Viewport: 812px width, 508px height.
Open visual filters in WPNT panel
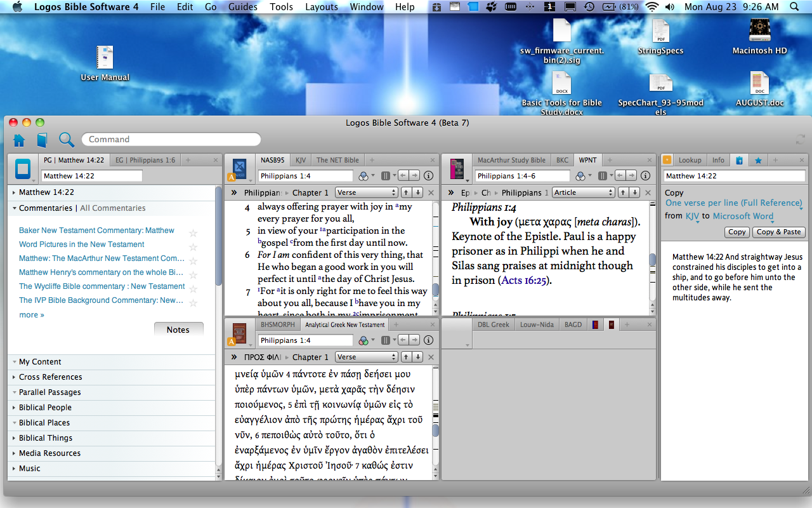point(580,176)
